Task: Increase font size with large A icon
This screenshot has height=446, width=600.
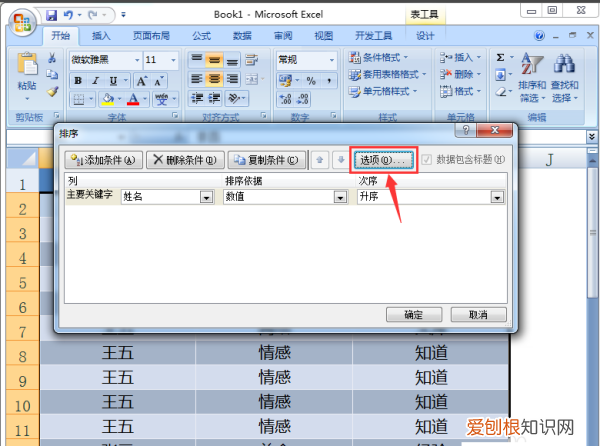Action: coord(142,81)
